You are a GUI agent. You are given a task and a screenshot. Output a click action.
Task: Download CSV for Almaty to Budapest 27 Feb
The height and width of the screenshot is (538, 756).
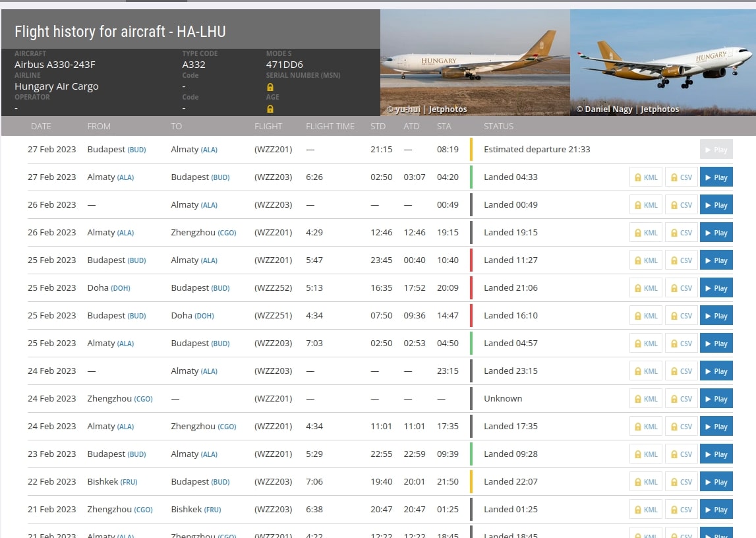(x=681, y=177)
